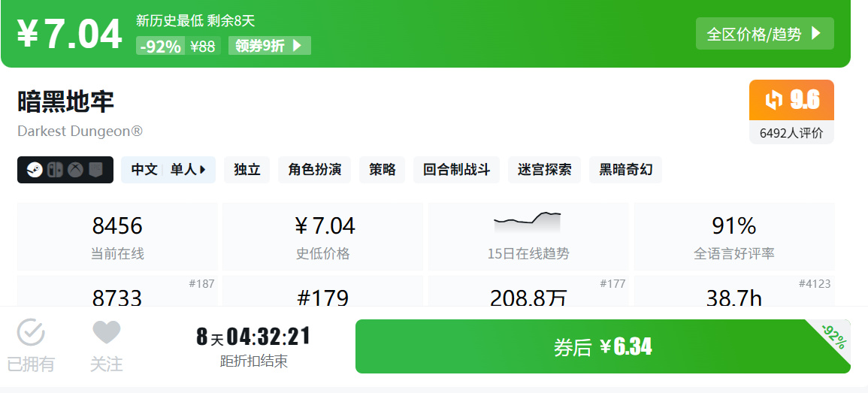Click the 208.8万 stat card

pyautogui.click(x=528, y=291)
